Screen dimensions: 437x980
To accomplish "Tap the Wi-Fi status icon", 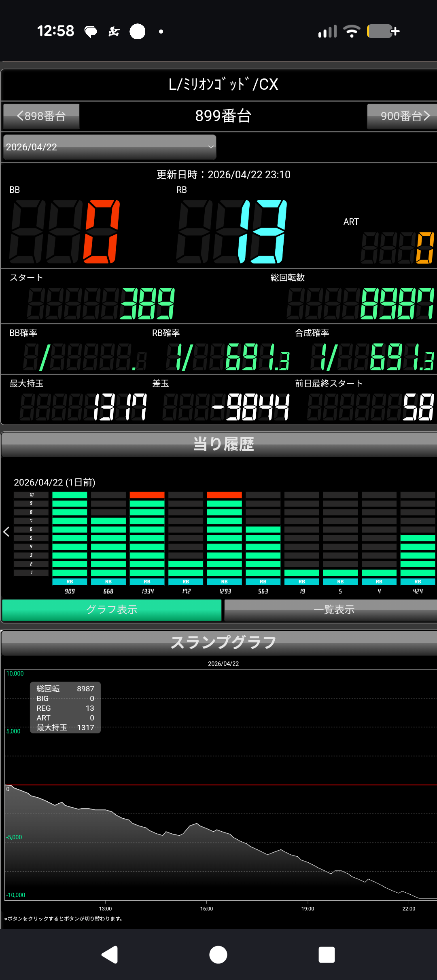I will click(x=351, y=31).
